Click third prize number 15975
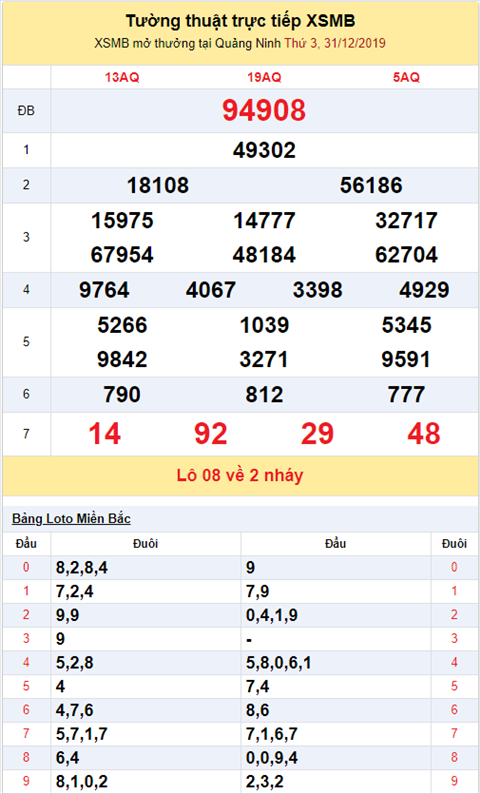The image size is (480, 794). (x=122, y=221)
